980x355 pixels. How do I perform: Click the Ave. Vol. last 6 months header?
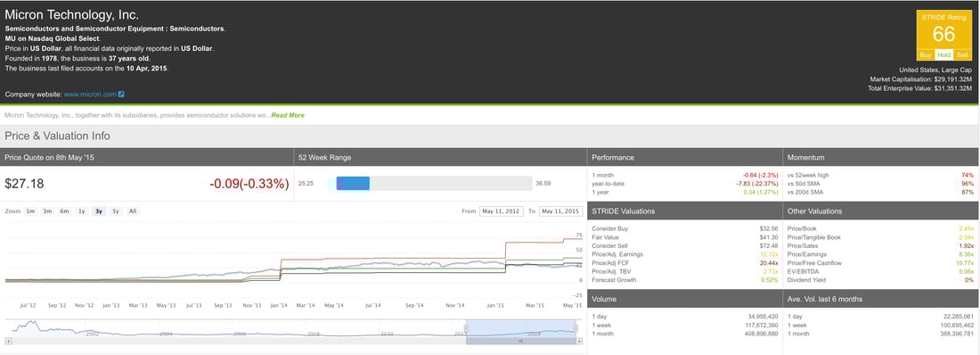(x=881, y=299)
